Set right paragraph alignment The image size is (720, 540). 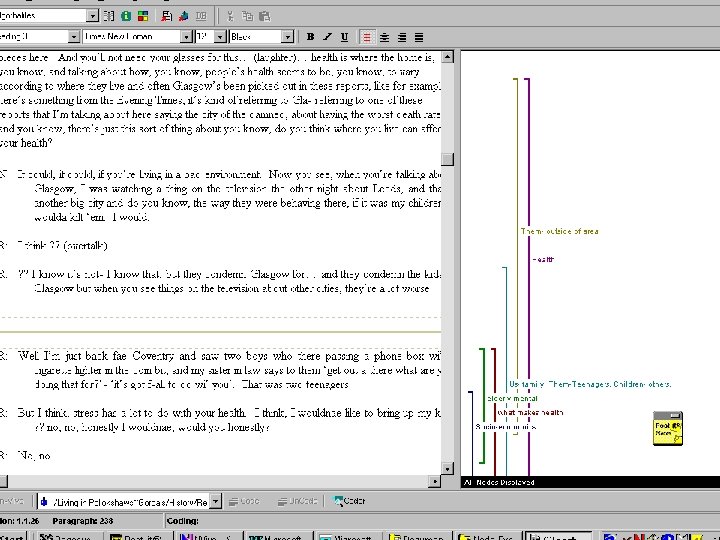coord(402,37)
